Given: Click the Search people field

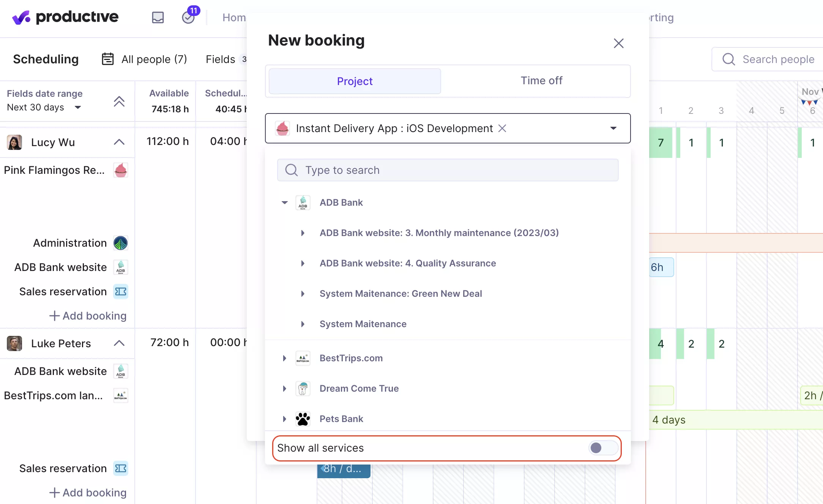Looking at the screenshot, I should coord(768,59).
